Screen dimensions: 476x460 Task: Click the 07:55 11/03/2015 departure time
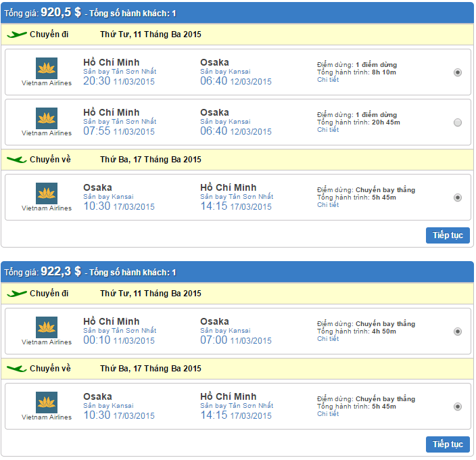click(119, 131)
